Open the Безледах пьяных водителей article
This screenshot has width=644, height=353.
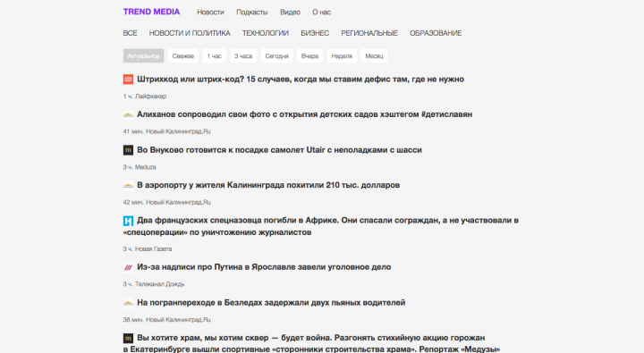[271, 303]
